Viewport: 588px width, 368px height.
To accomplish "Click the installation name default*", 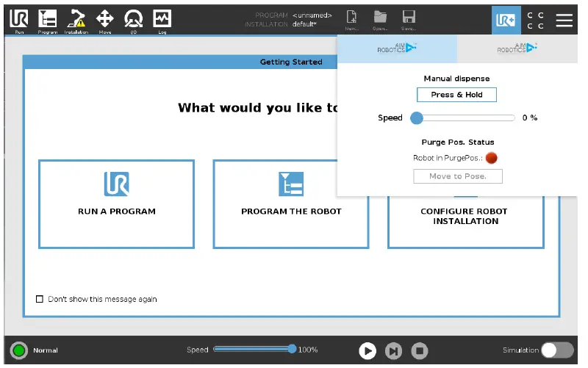I will click(304, 24).
